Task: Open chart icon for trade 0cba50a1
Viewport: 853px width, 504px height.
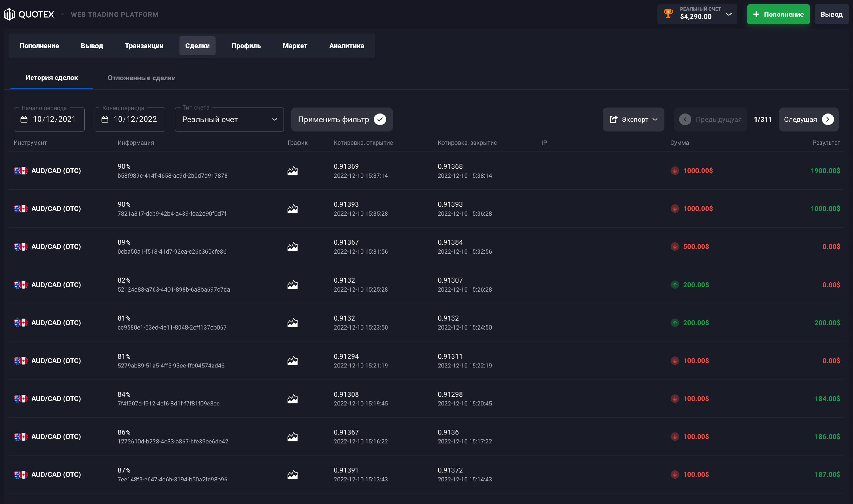Action: [x=293, y=247]
